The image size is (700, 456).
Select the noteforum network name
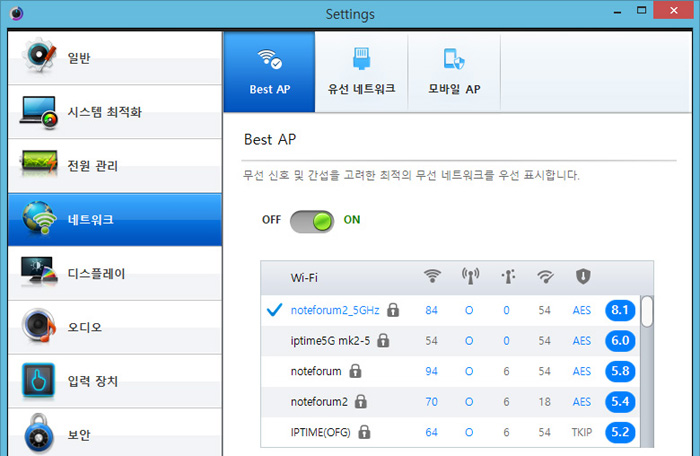pyautogui.click(x=316, y=371)
